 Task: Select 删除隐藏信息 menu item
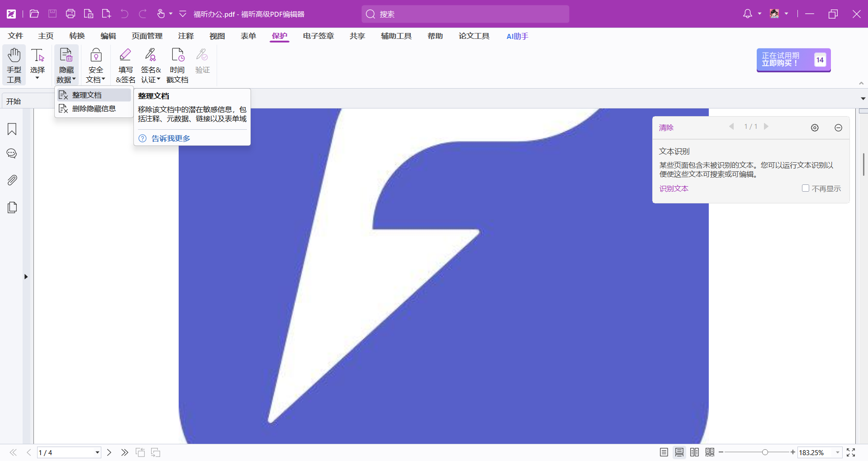tap(94, 109)
